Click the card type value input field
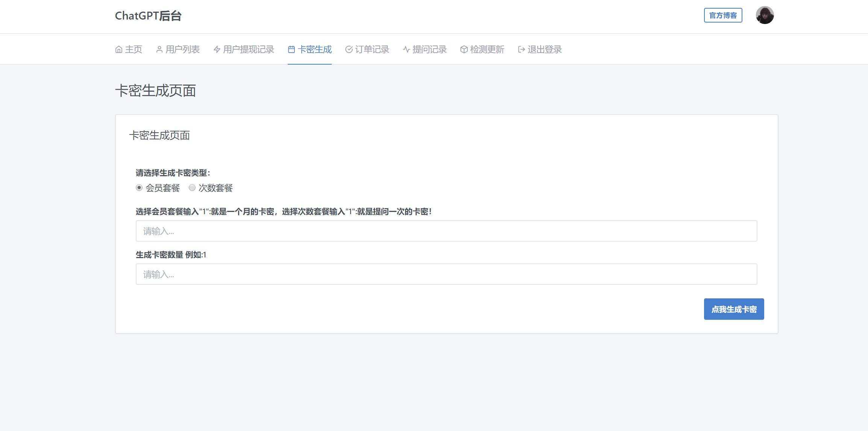 [446, 231]
